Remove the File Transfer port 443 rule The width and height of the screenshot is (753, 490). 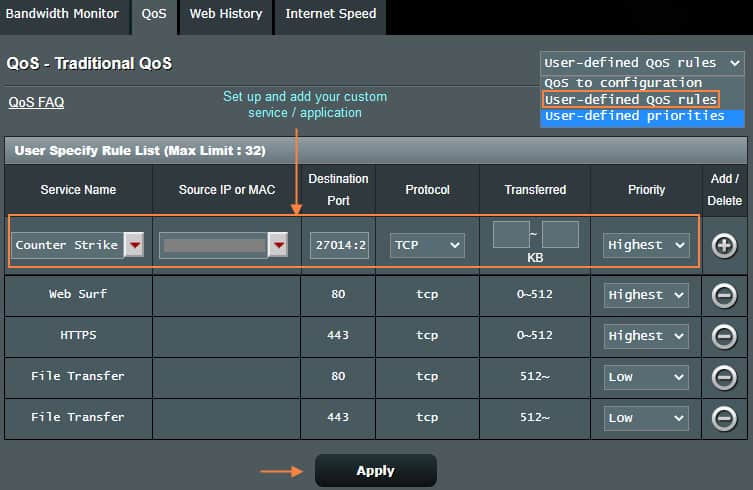click(724, 418)
